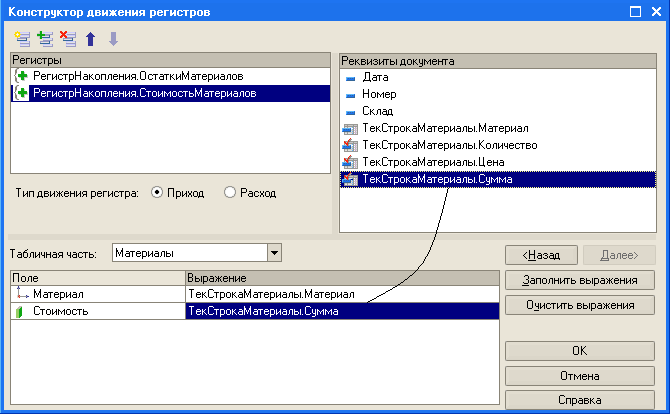Viewport: 670px width, 414px height.
Task: Click the Выражение column header
Action: point(342,278)
